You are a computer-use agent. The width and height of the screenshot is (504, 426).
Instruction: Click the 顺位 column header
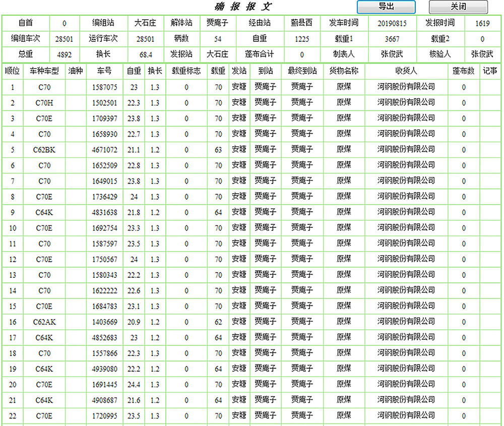[13, 71]
